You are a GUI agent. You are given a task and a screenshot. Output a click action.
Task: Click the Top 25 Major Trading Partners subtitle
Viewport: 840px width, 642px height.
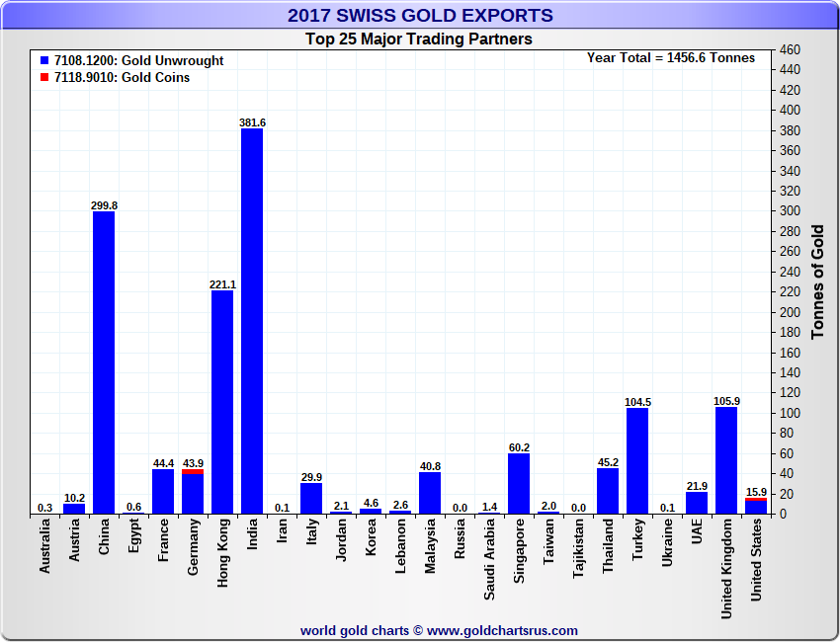[420, 40]
